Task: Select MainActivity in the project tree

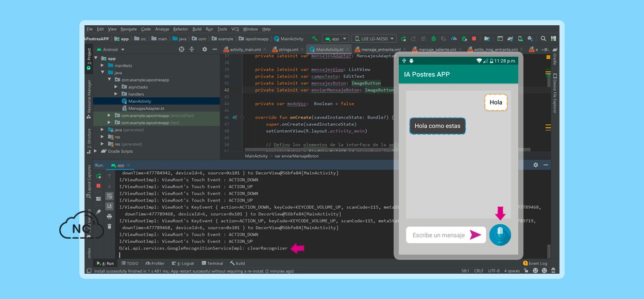Action: click(x=140, y=101)
